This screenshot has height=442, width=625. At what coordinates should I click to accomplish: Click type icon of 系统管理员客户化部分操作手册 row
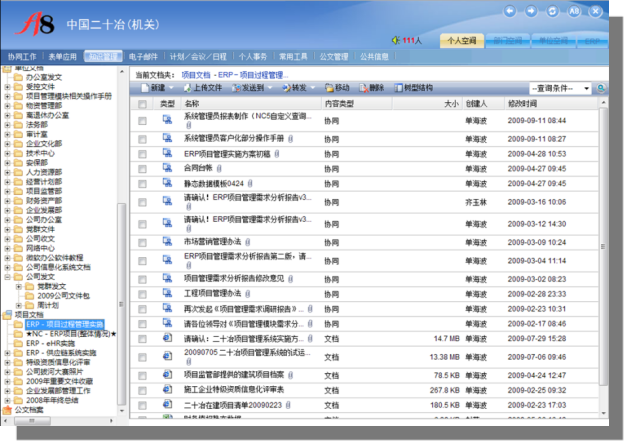(167, 138)
